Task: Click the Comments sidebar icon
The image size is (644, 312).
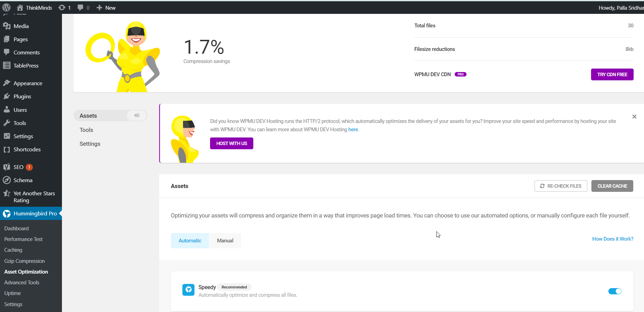Action: click(x=7, y=52)
